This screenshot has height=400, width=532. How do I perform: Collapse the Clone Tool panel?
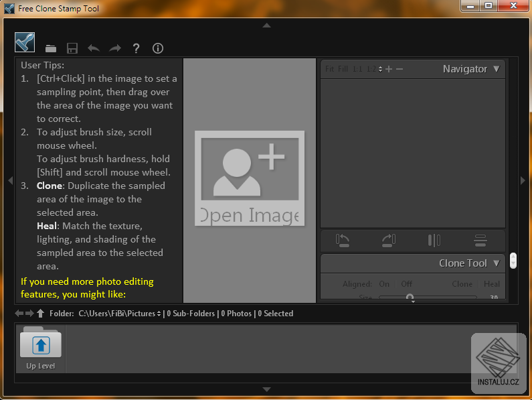(497, 263)
